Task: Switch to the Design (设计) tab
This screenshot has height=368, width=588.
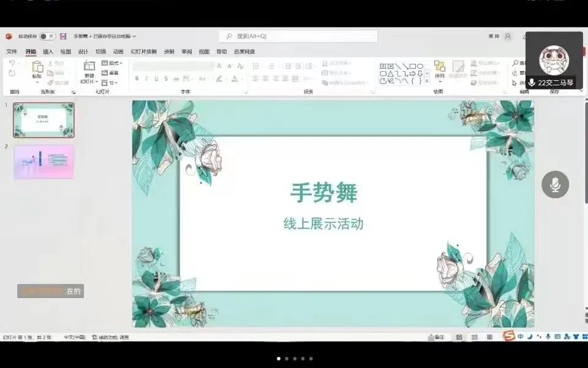Action: click(x=83, y=52)
